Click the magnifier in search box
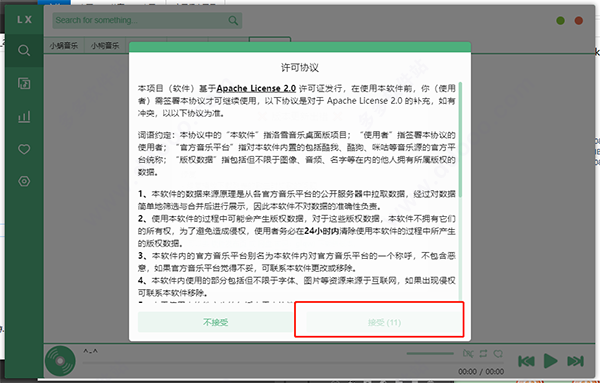This screenshot has width=600, height=383. click(233, 20)
